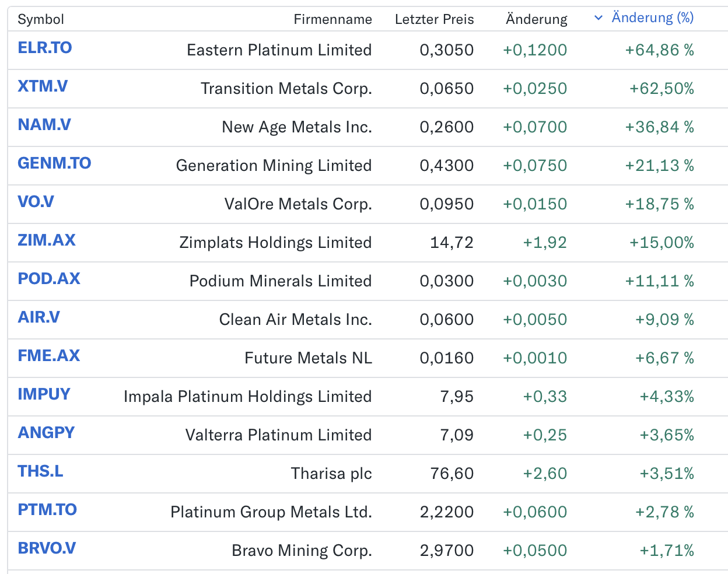The image size is (728, 574).
Task: Click the Änderung absolute change header
Action: click(536, 19)
